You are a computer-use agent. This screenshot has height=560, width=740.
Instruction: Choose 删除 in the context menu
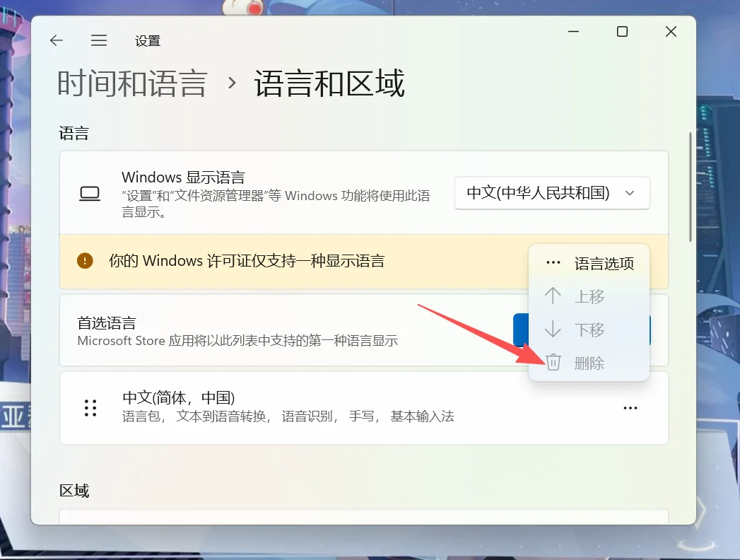tap(589, 363)
